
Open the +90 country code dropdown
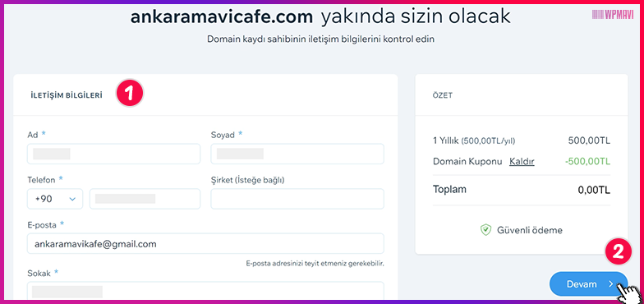pos(55,199)
